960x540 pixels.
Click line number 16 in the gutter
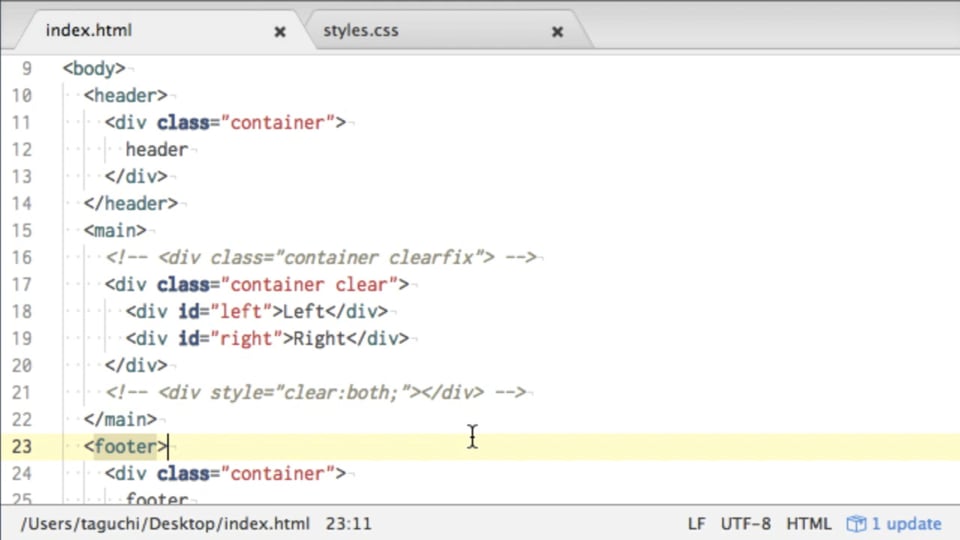(21, 257)
